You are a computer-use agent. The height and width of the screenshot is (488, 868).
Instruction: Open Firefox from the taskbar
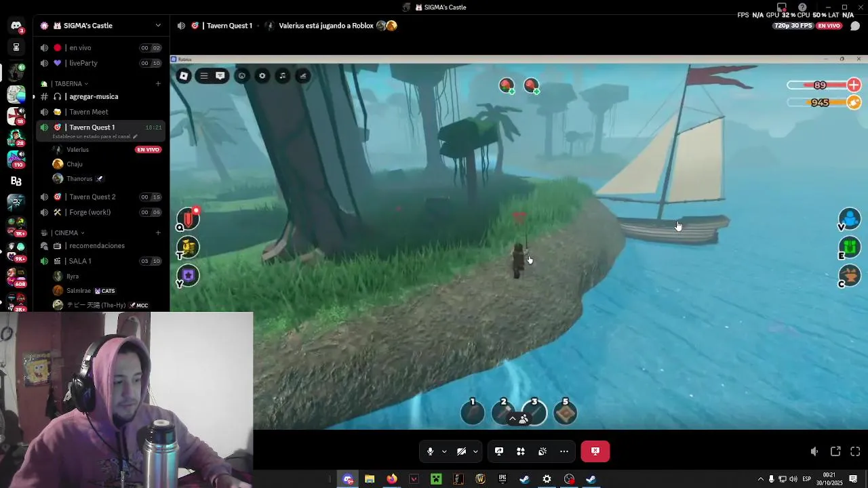pyautogui.click(x=392, y=479)
